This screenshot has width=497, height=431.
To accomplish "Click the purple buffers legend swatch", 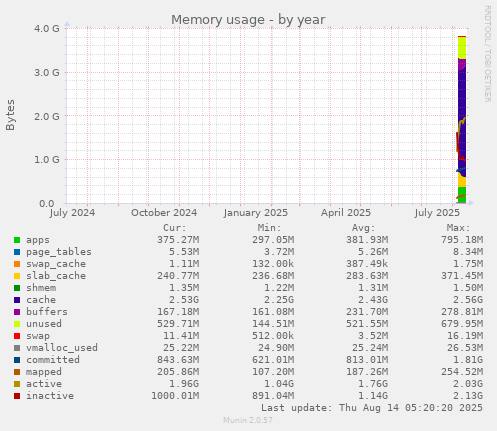I will click(x=17, y=312).
